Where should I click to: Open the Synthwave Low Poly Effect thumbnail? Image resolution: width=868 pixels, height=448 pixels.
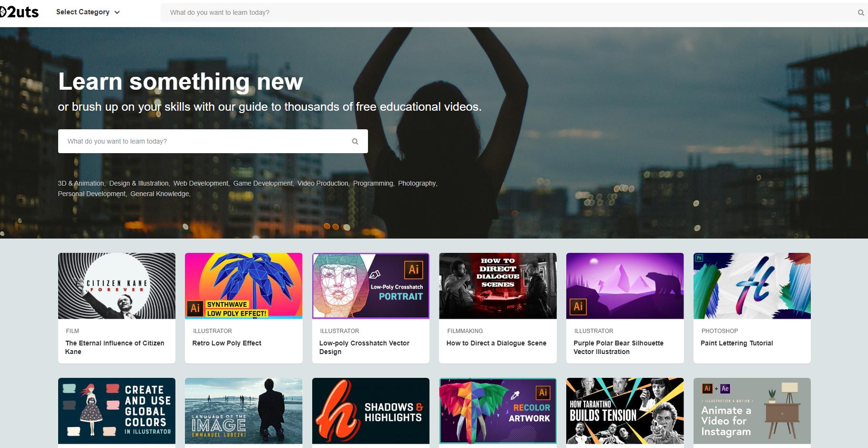pos(244,286)
